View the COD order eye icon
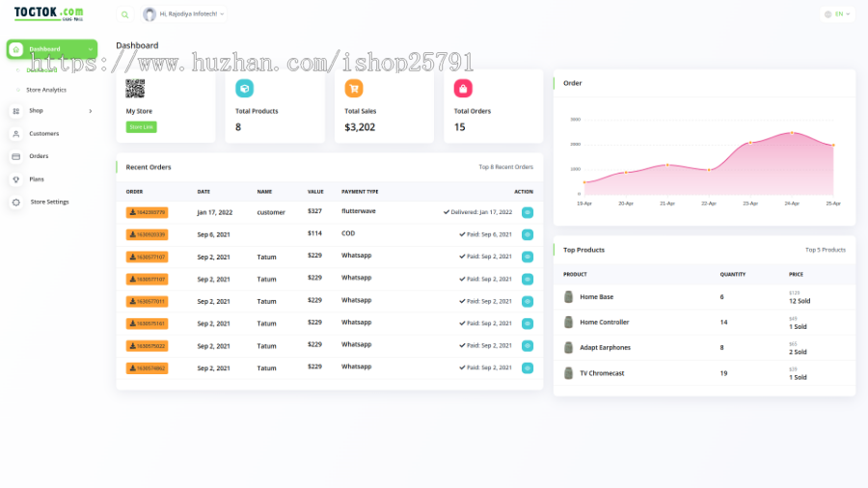This screenshot has width=868, height=488. (528, 234)
